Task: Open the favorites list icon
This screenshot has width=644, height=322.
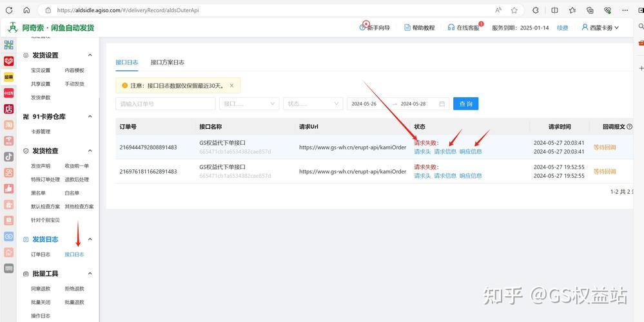Action: point(572,10)
